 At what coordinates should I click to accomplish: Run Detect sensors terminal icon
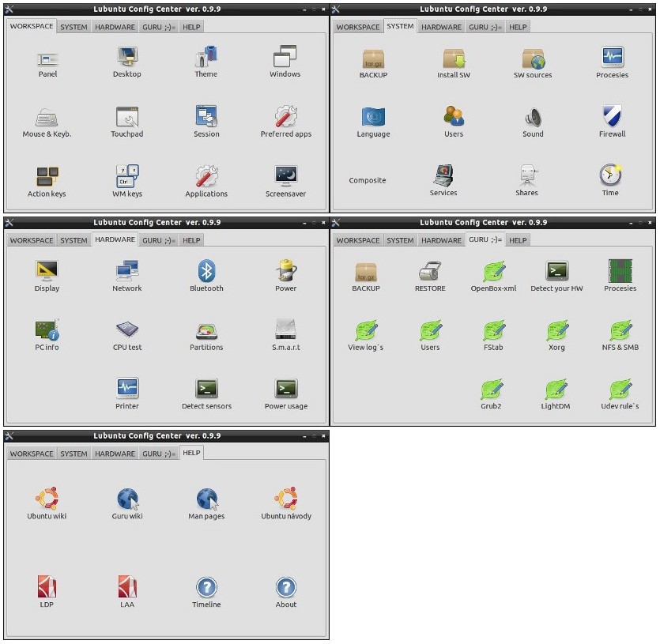[x=206, y=389]
